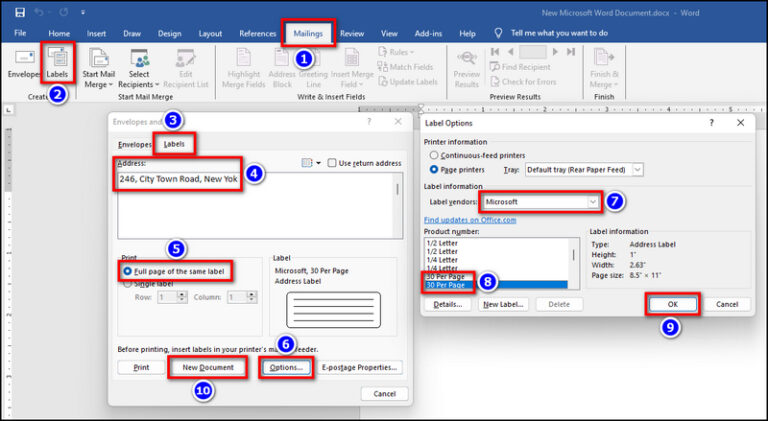Click the New Label... button
This screenshot has width=768, height=421.
click(504, 304)
